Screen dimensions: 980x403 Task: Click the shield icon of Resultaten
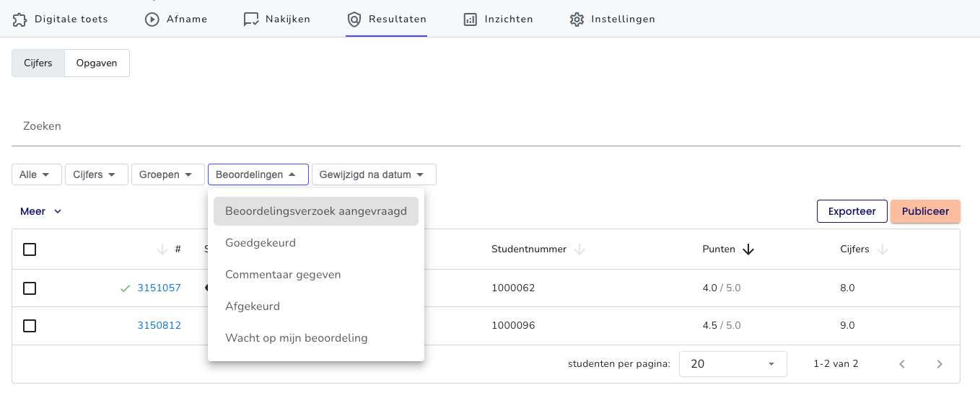(354, 19)
